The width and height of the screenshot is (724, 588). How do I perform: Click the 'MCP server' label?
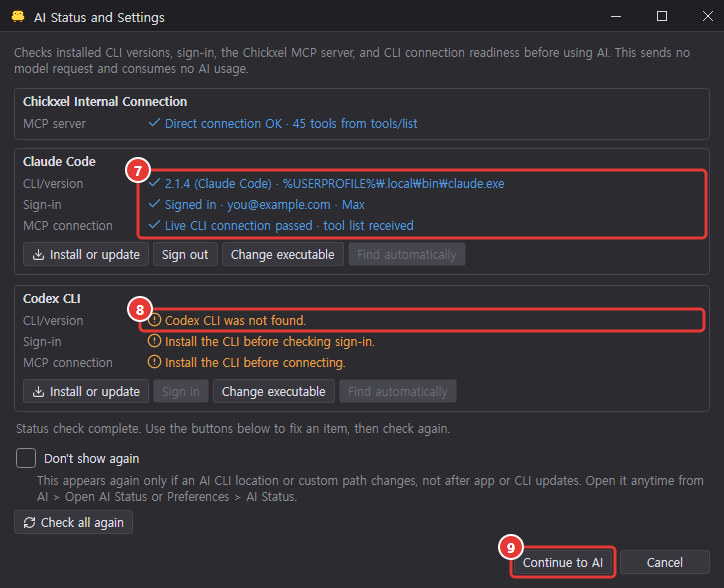click(54, 123)
